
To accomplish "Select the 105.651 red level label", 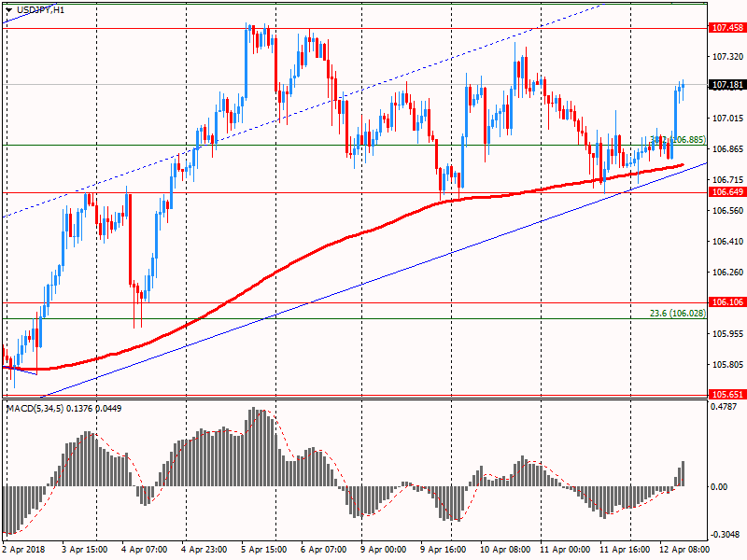I will coord(727,394).
